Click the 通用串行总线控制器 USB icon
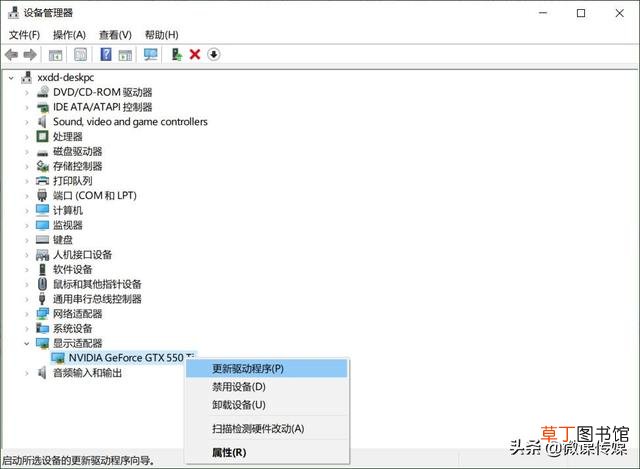 (42, 298)
